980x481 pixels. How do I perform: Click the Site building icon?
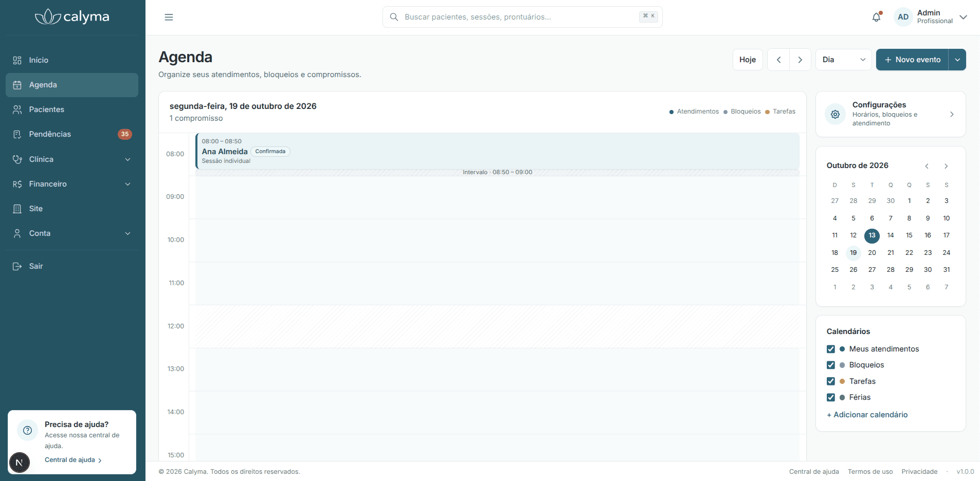[17, 209]
